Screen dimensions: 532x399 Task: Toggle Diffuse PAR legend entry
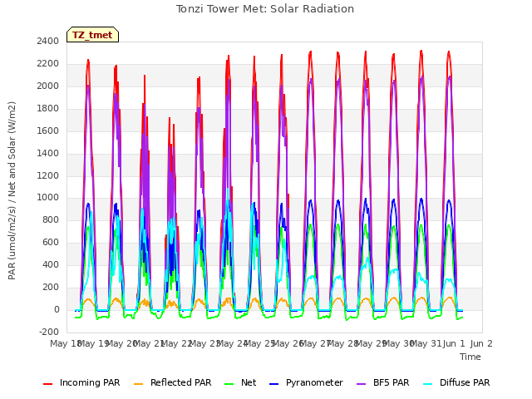click(x=456, y=382)
